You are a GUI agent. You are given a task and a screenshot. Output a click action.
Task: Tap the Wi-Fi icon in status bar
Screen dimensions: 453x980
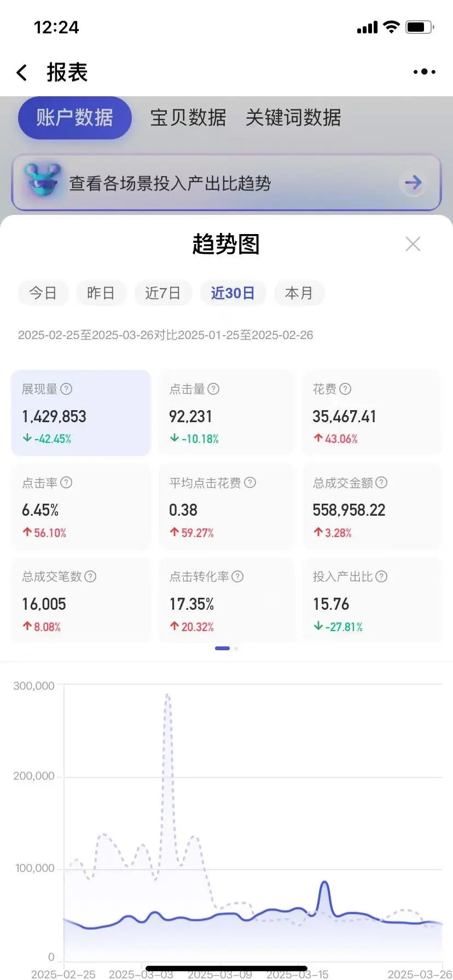pos(391,27)
